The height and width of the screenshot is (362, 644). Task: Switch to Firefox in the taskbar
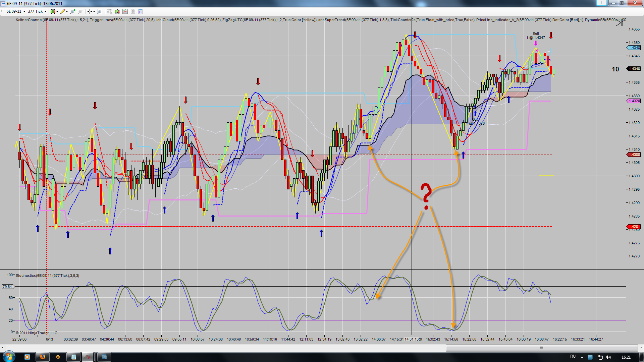click(x=43, y=357)
